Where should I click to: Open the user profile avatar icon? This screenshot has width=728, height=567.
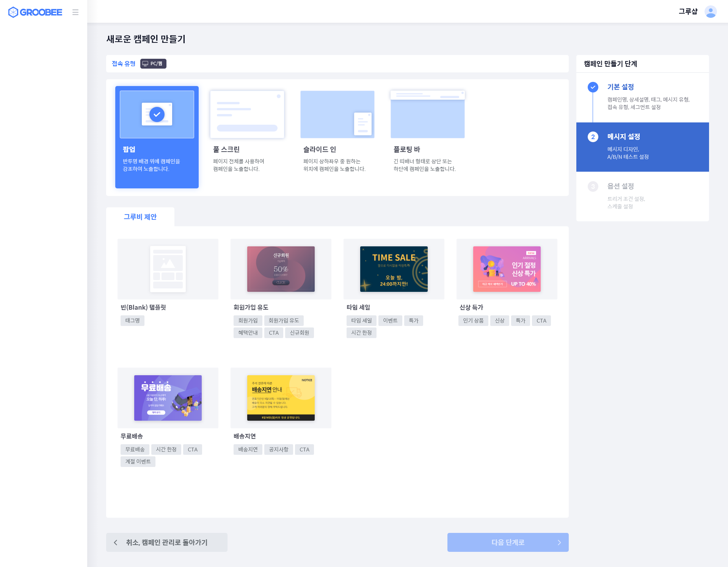(x=711, y=12)
